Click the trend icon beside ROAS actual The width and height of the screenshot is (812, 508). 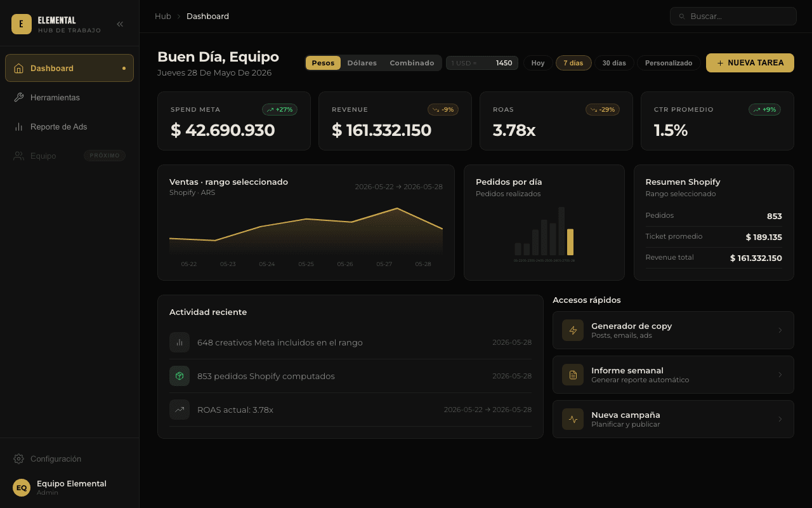coord(180,410)
